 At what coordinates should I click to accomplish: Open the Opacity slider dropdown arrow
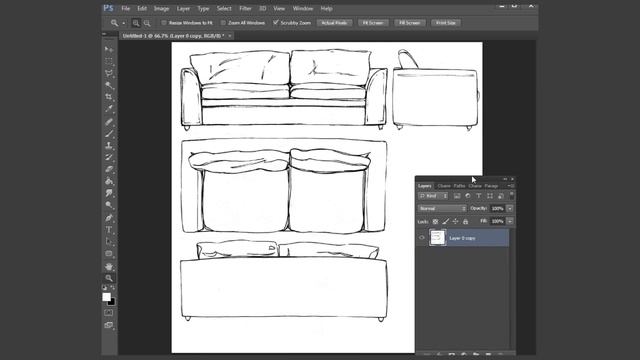(x=510, y=209)
